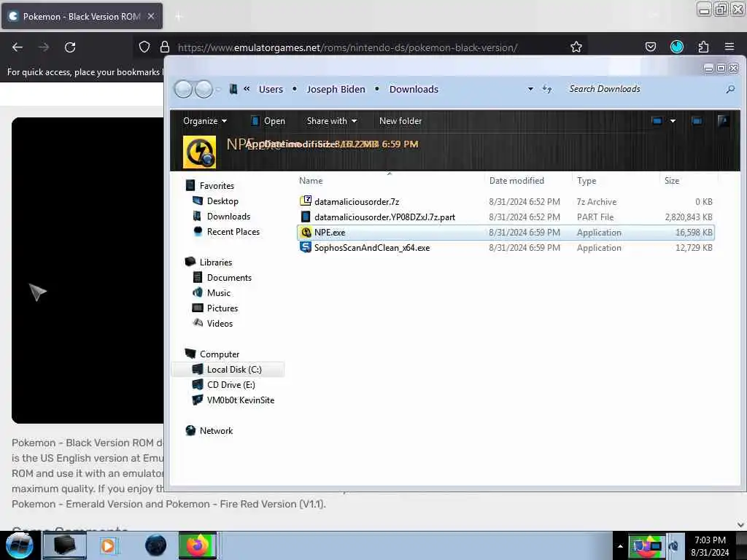The height and width of the screenshot is (560, 747).
Task: Click Users in Explorer breadcrumb
Action: (271, 89)
